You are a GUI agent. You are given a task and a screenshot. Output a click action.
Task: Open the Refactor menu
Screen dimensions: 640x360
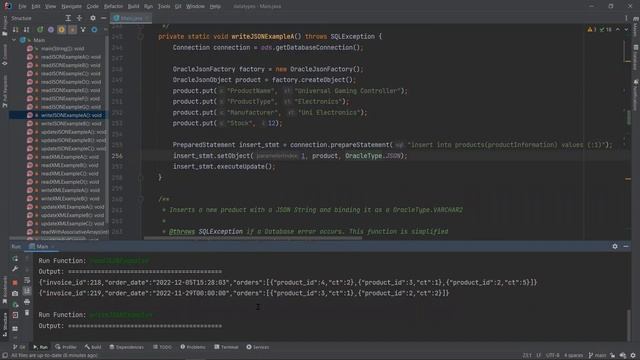click(x=113, y=7)
